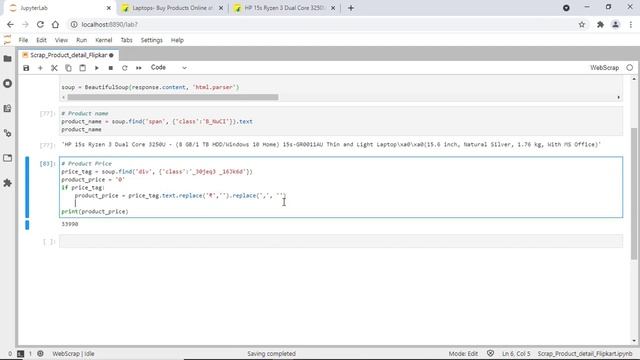This screenshot has height=360, width=640.
Task: Open the browser profile avatar icon
Action: pos(616,24)
